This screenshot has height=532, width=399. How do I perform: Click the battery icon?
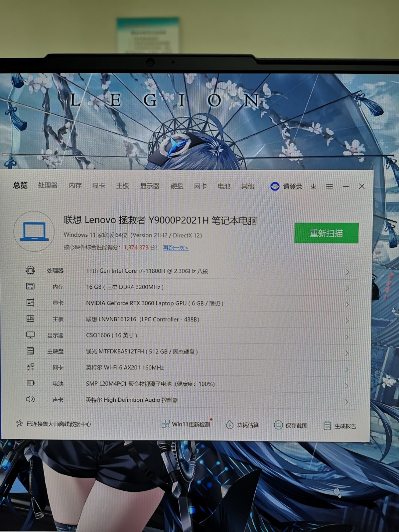(x=30, y=383)
